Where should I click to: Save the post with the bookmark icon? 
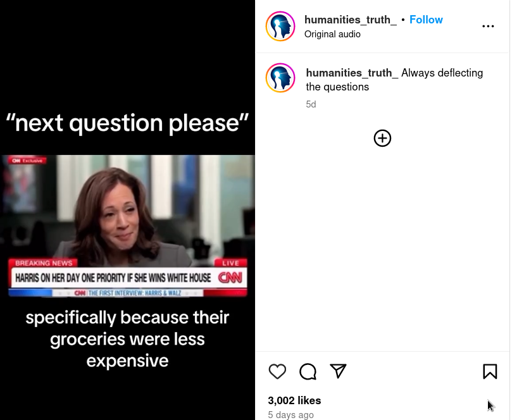point(490,371)
